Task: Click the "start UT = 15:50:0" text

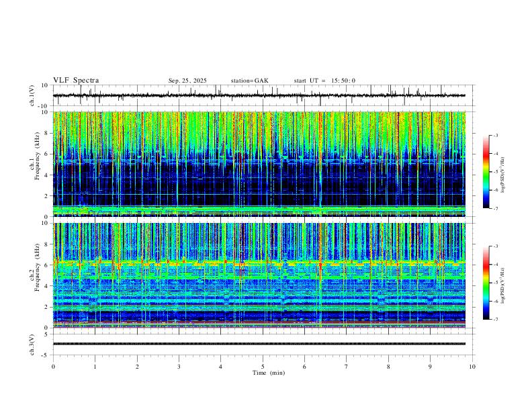Action: tap(324, 81)
